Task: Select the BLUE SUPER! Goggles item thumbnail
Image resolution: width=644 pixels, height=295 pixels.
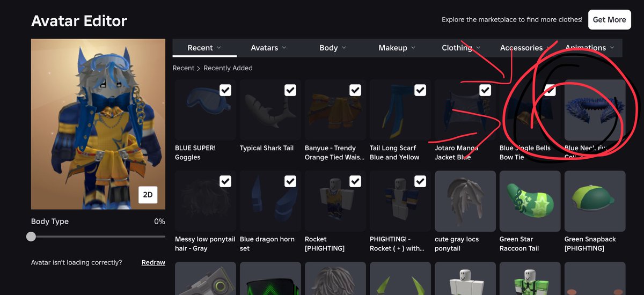Action: pyautogui.click(x=206, y=110)
